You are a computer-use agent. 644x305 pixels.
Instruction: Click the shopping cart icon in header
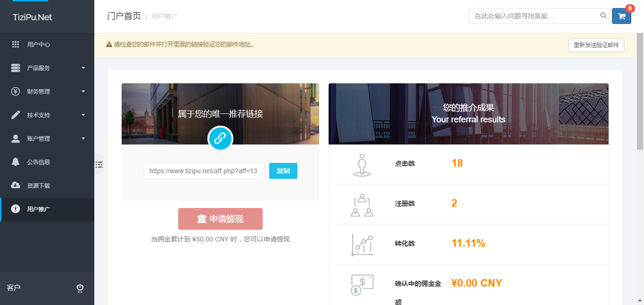[621, 16]
